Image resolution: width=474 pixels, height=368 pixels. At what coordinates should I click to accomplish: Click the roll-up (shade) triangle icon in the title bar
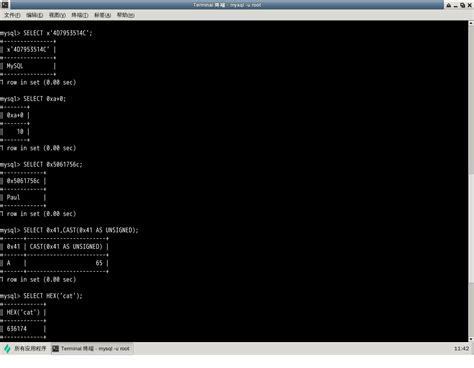click(449, 5)
